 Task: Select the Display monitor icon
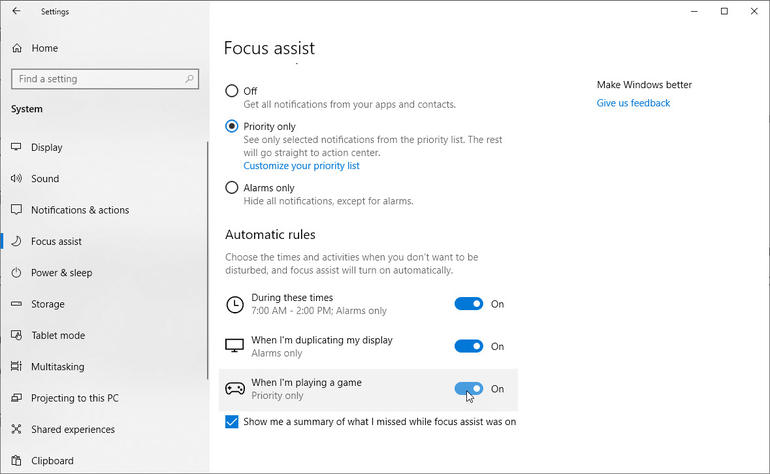pos(16,147)
